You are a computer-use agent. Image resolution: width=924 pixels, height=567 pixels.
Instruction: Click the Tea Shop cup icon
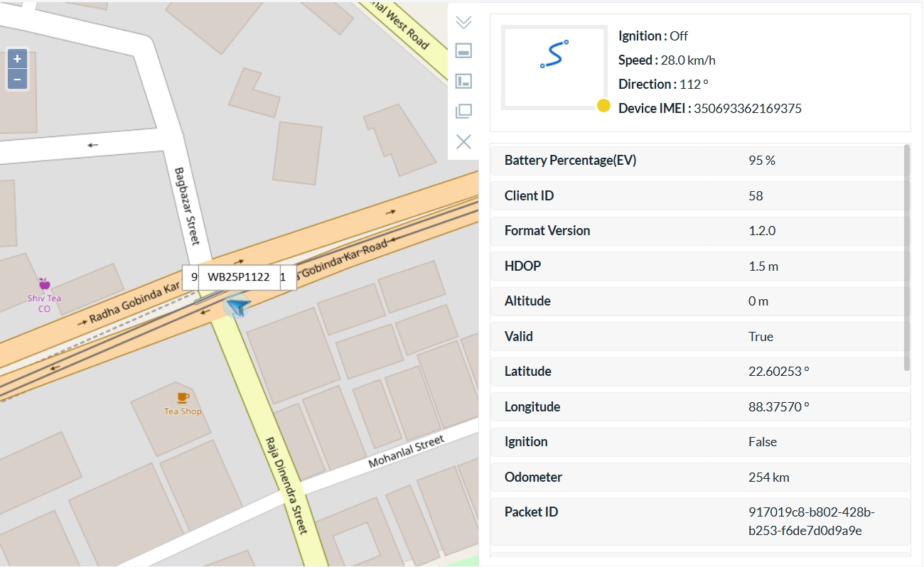(x=183, y=398)
